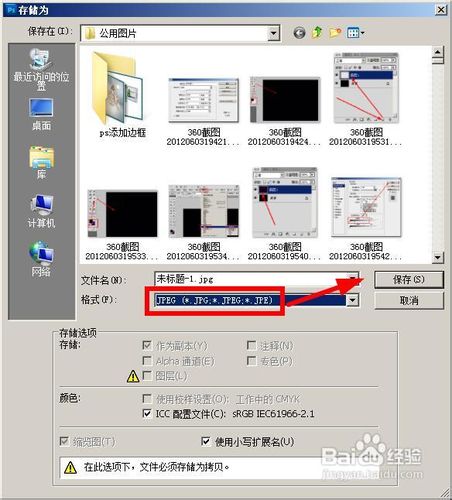
Task: Click the 取消 button
Action: pos(409,301)
